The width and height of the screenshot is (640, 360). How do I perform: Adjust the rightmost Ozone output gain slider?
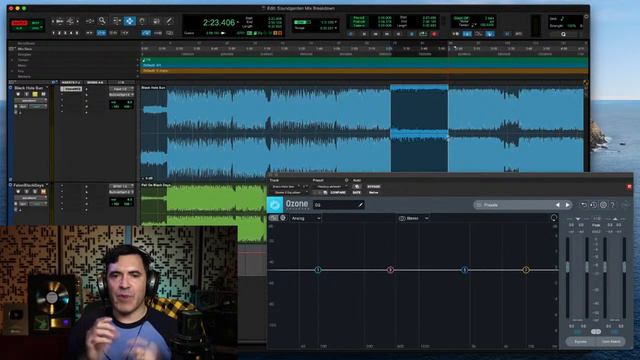(x=624, y=268)
